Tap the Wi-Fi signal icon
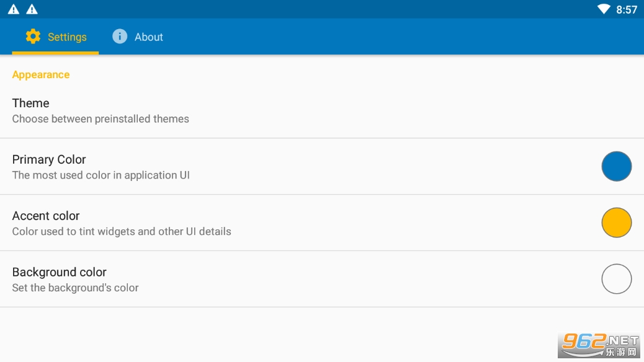Screen dimensions: 644x362 point(603,9)
